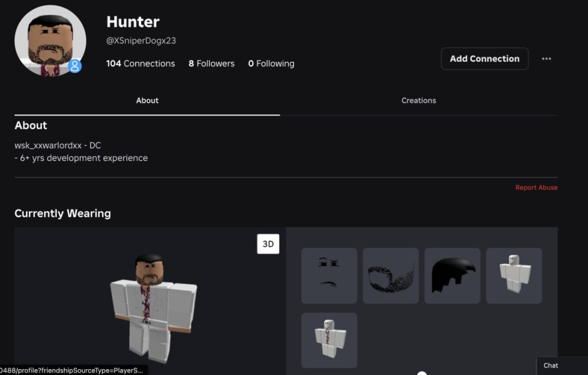Click Hunter's round profile avatar picture
Image resolution: width=588 pixels, height=375 pixels.
point(50,41)
